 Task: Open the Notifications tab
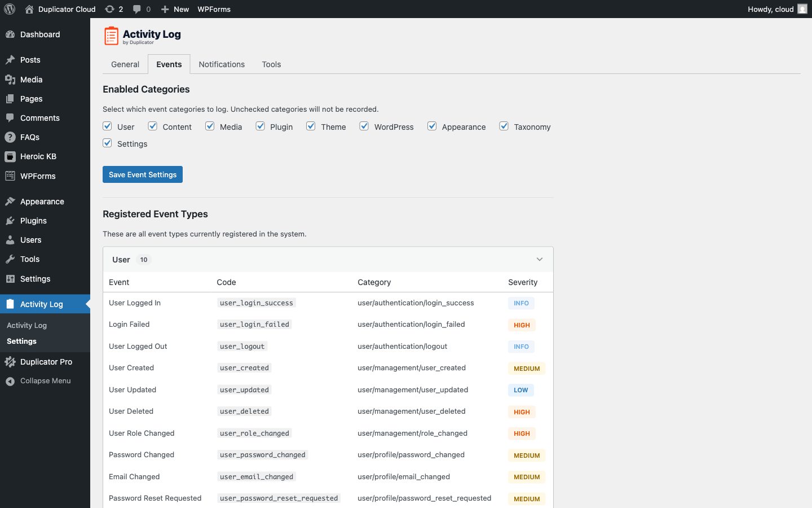click(222, 64)
